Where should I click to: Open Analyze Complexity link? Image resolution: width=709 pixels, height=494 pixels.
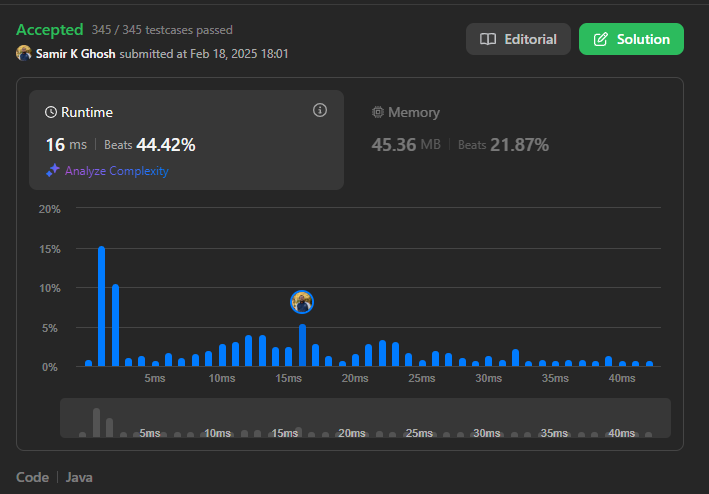pyautogui.click(x=116, y=171)
